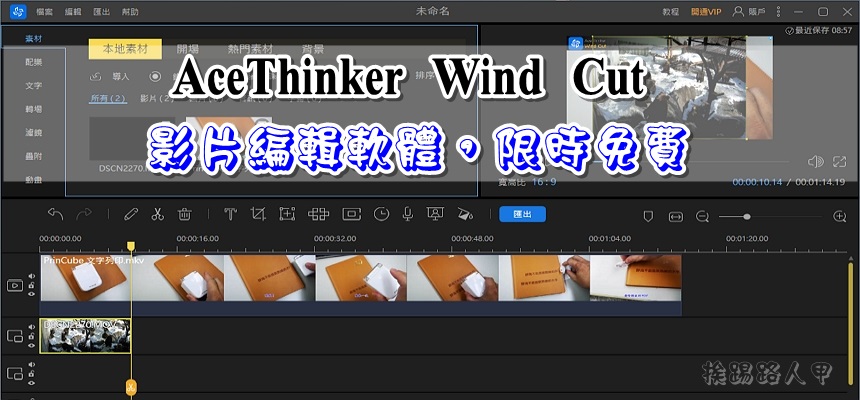860x400 pixels.
Task: Click the second picture-in-picture track icon
Action: click(x=15, y=374)
